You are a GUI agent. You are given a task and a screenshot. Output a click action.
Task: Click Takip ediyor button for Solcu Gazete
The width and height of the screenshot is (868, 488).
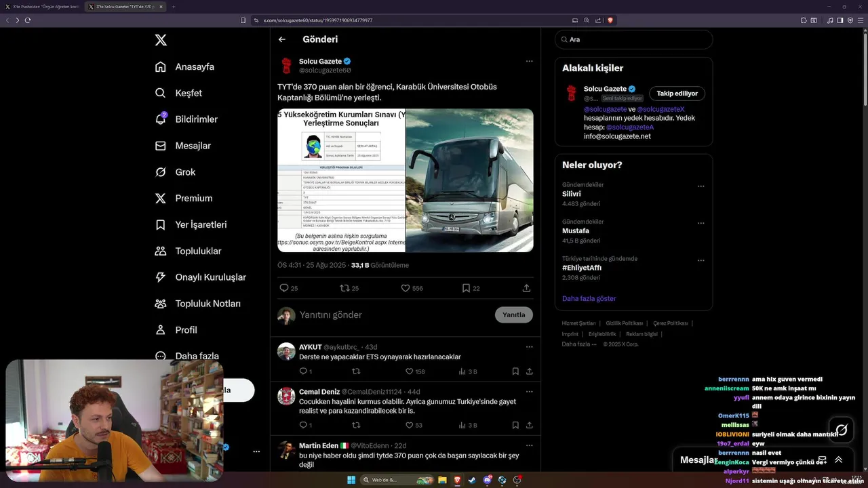click(677, 94)
